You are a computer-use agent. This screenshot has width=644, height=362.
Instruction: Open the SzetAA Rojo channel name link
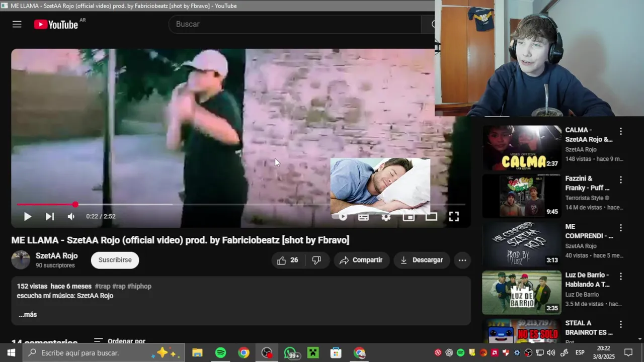[x=56, y=256]
